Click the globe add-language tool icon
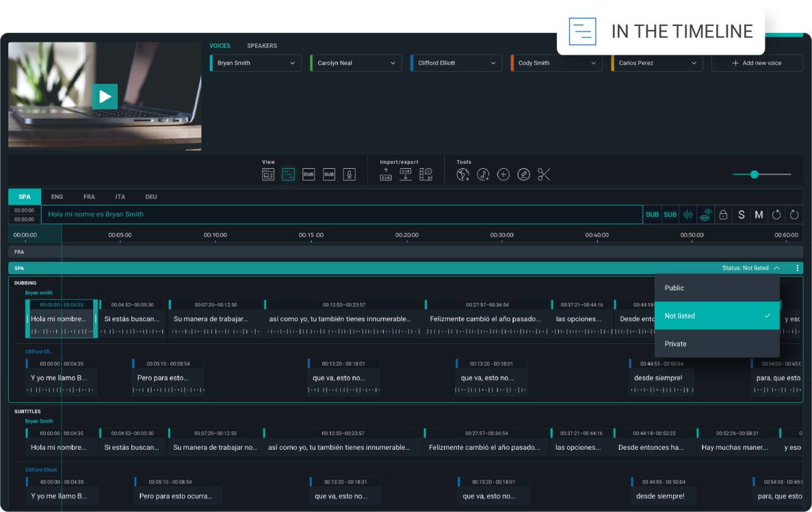Screen dimensions: 812x512 (x=463, y=174)
